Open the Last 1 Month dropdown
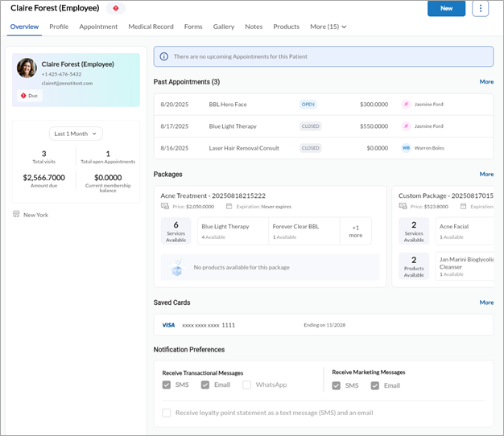 tap(76, 134)
